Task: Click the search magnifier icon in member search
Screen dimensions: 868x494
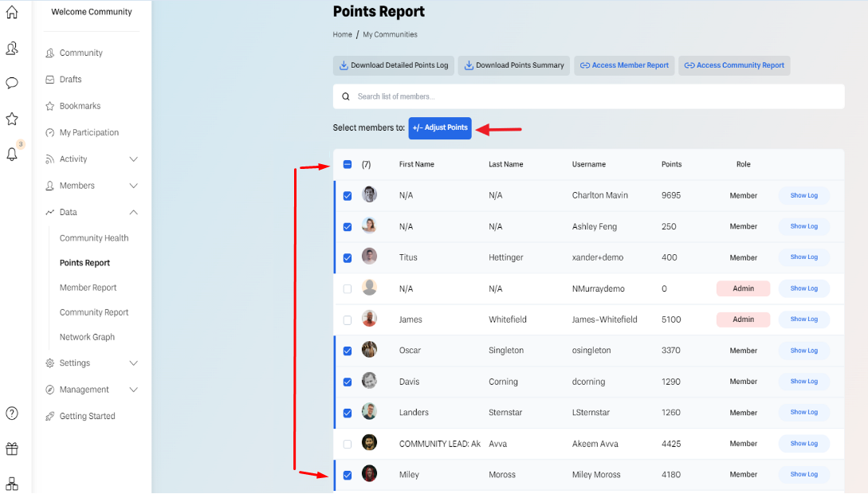Action: point(346,97)
